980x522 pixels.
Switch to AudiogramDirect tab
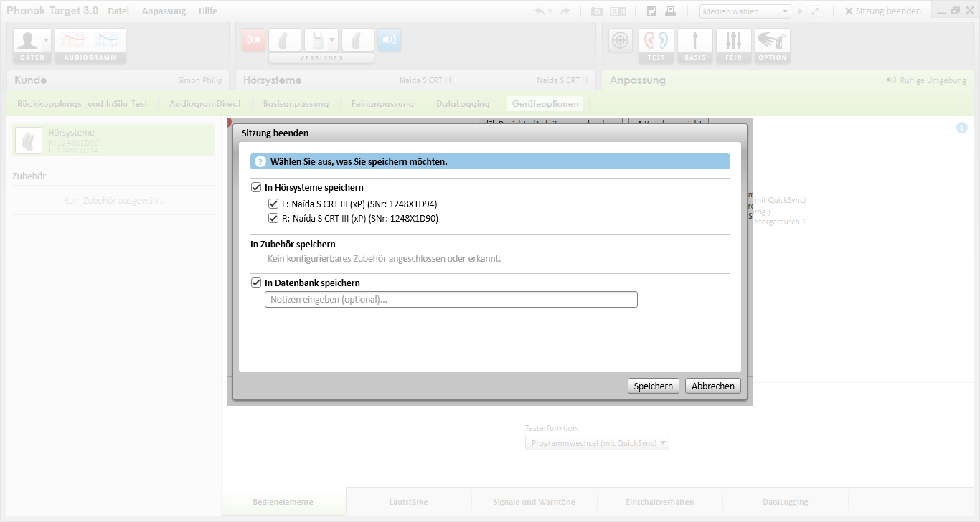pos(204,103)
